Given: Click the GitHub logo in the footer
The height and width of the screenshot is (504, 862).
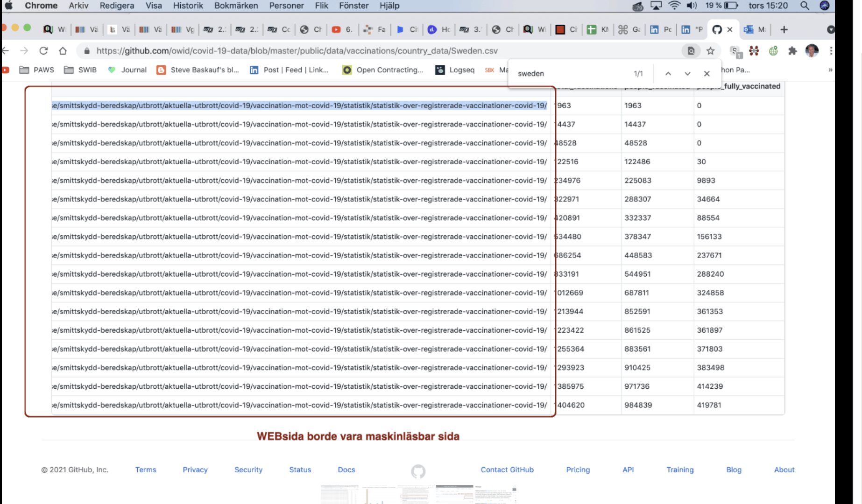Looking at the screenshot, I should [x=418, y=471].
